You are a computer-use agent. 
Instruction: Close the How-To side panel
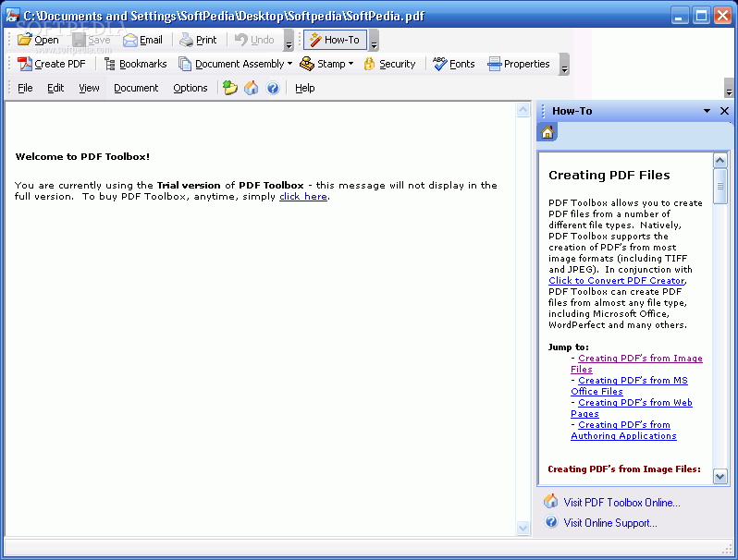click(724, 111)
